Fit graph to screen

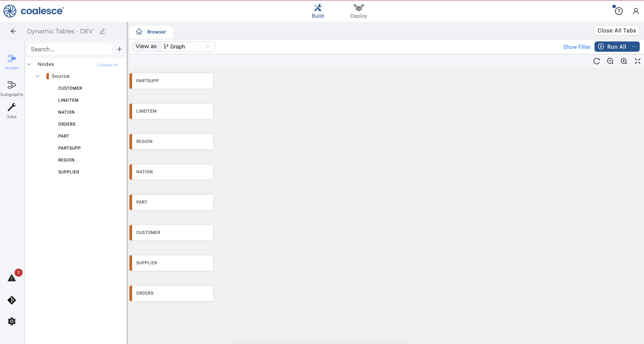637,61
